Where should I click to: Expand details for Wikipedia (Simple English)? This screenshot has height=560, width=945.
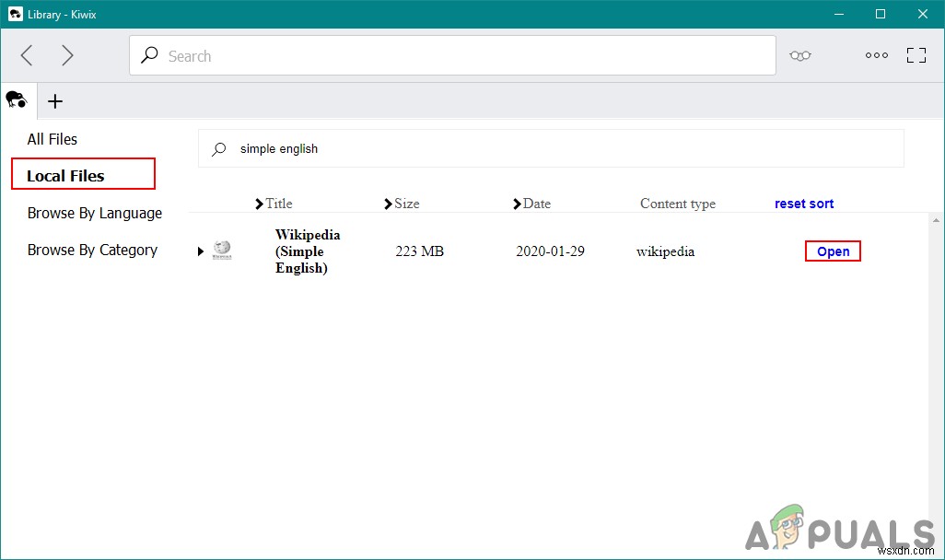click(199, 251)
